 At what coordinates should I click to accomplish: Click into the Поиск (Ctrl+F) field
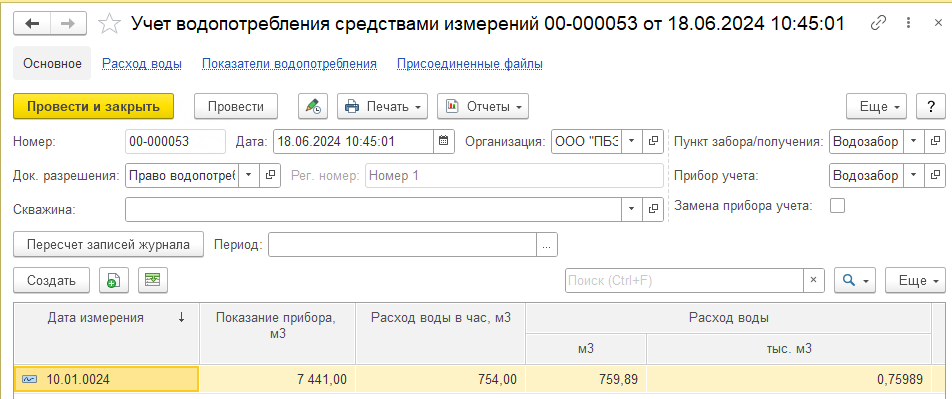[684, 281]
